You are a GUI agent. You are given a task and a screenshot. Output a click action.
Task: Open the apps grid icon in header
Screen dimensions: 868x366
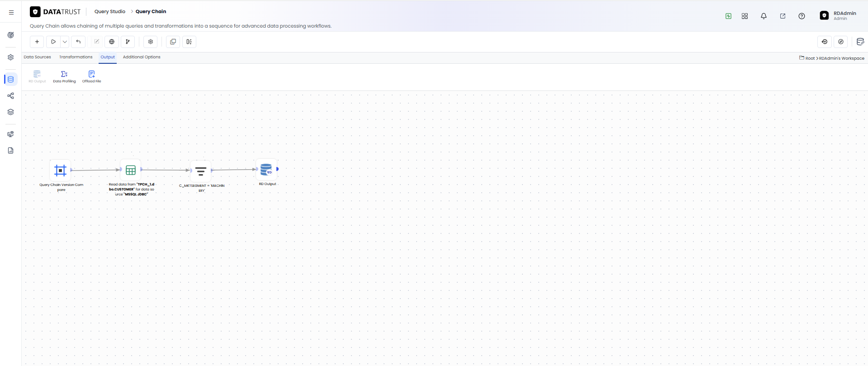coord(745,16)
